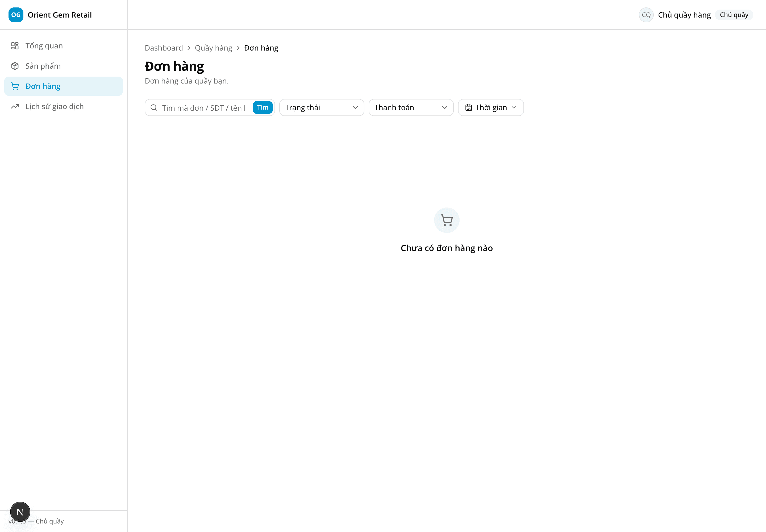
Task: Click the Tìm search button
Action: (263, 107)
